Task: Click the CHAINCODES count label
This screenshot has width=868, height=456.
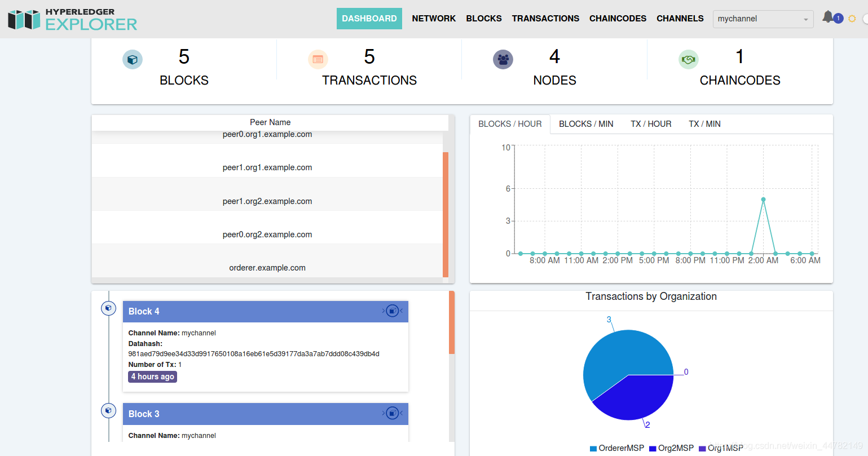Action: [740, 81]
